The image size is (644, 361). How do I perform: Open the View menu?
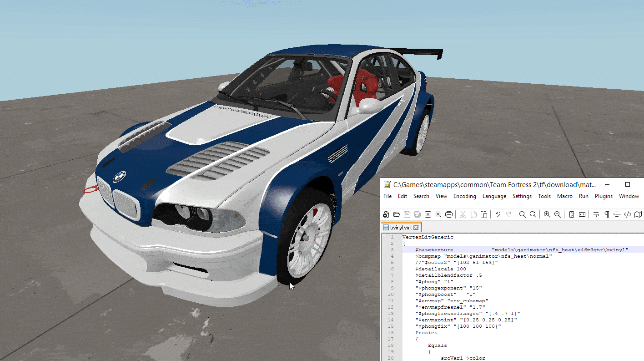[442, 196]
